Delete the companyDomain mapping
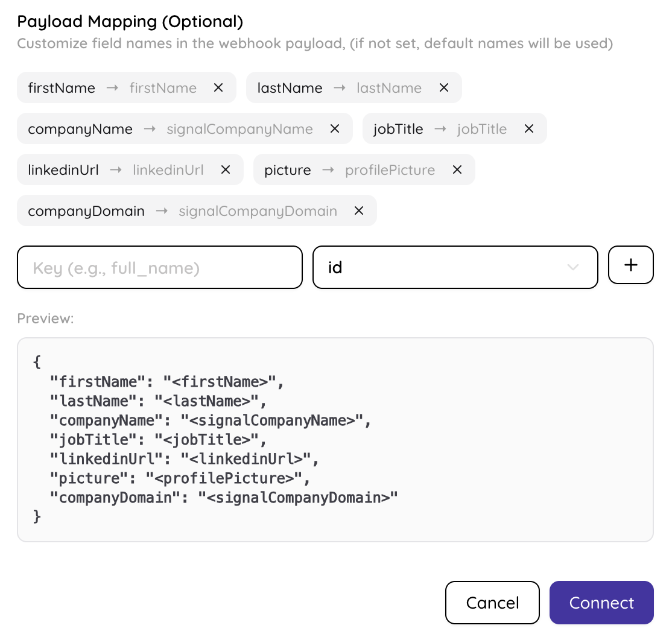Viewport: 672px width, 637px height. point(359,211)
